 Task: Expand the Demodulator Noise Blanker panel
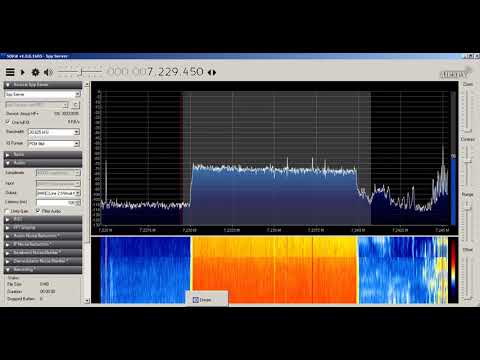click(43, 261)
